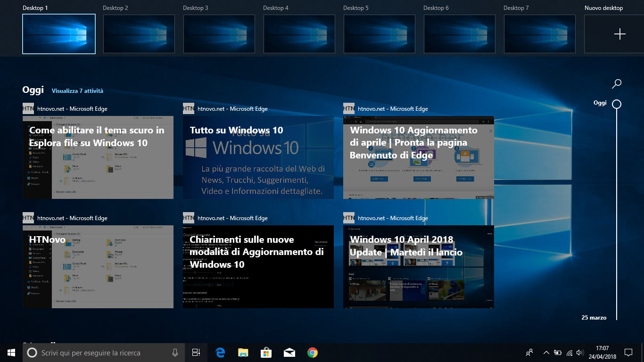The height and width of the screenshot is (362, 644).
Task: Switch to Desktop 1 thumbnail
Action: 59,34
